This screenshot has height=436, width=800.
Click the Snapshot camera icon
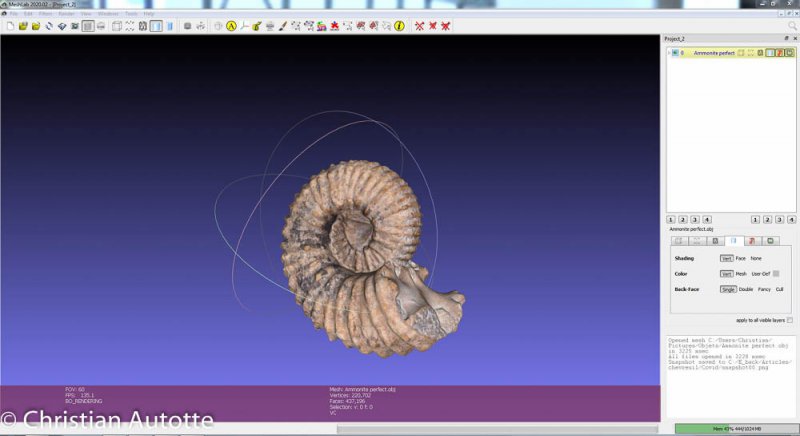coord(74,25)
